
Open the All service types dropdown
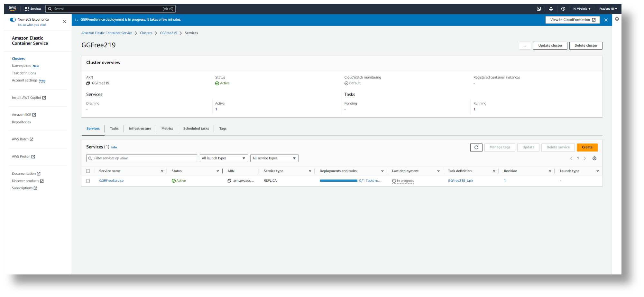(274, 158)
